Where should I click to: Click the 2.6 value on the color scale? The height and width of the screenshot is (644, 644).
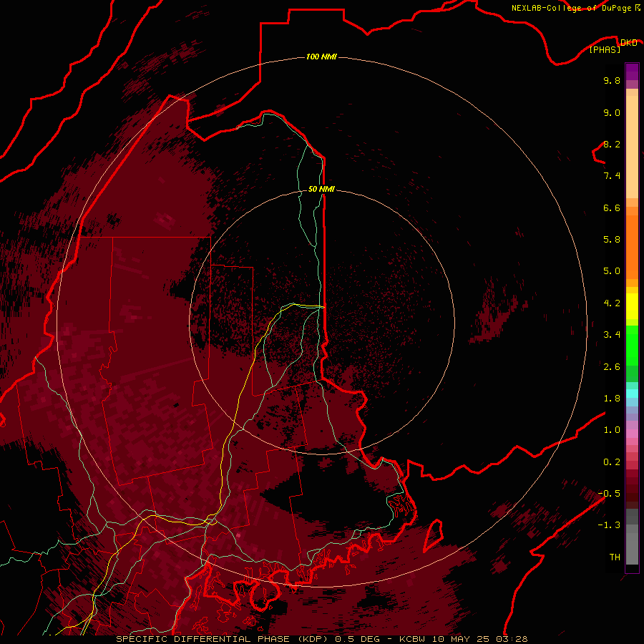coord(612,367)
